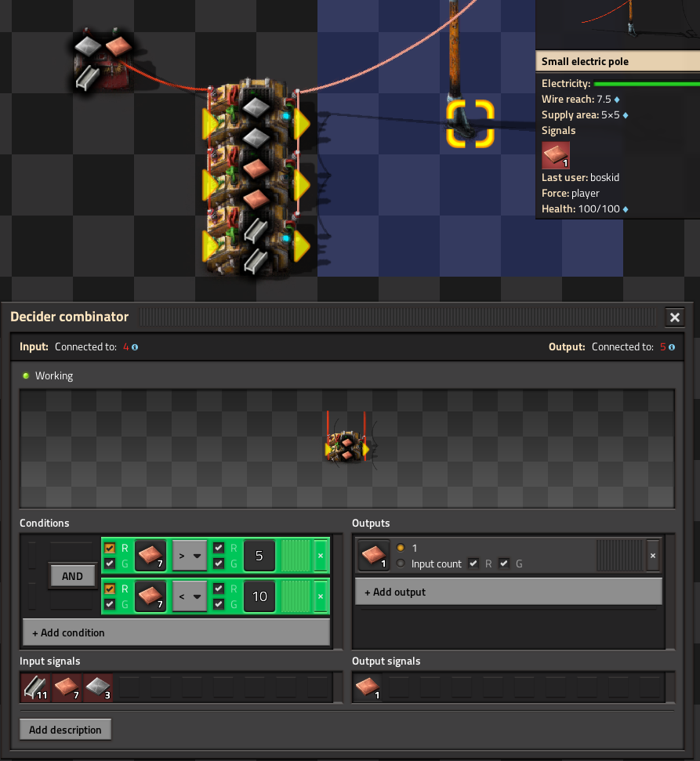Click the AND logic operator button

point(72,576)
